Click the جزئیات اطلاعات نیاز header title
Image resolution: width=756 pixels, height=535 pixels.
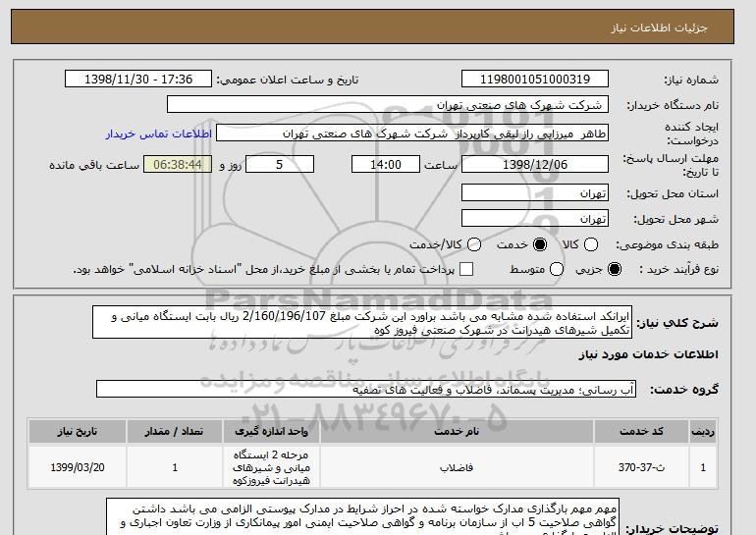659,27
